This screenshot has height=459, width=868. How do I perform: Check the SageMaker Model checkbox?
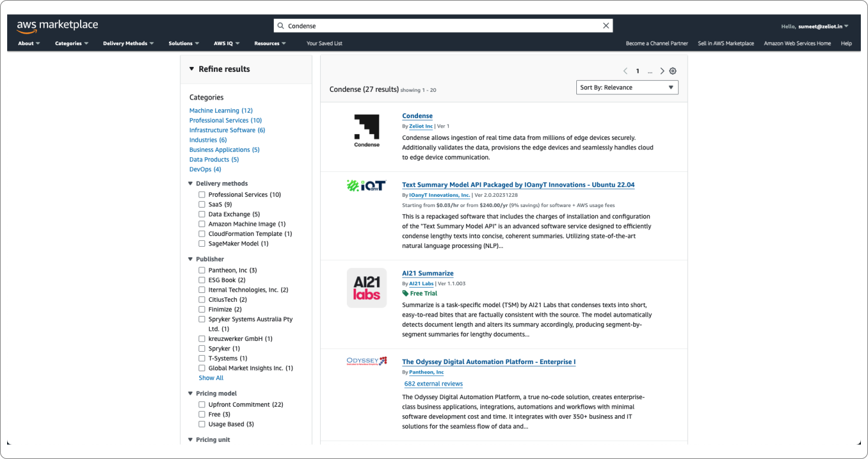[x=202, y=244]
